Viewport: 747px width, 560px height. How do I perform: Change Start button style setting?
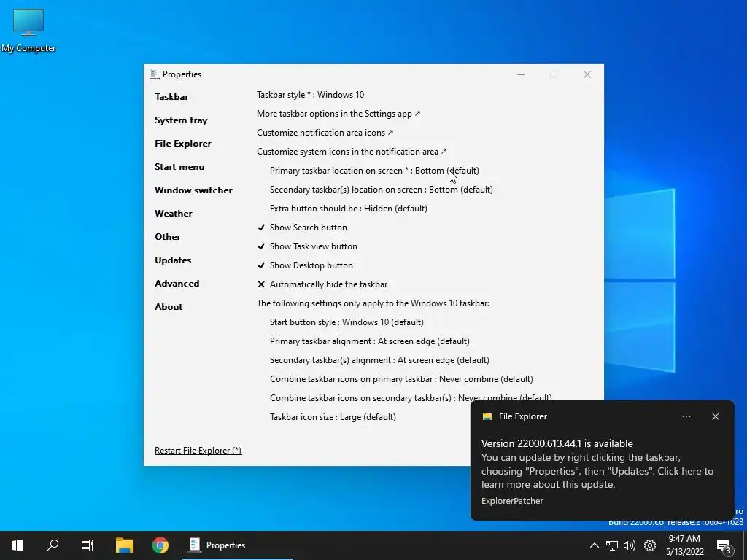(x=347, y=322)
